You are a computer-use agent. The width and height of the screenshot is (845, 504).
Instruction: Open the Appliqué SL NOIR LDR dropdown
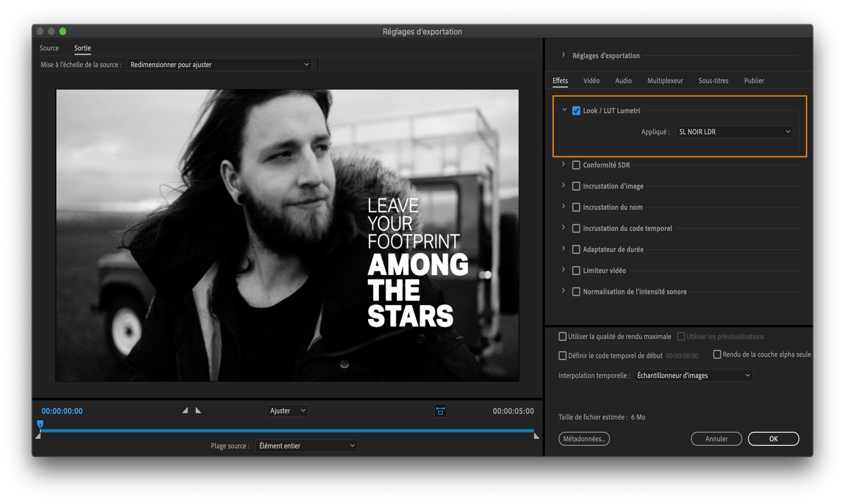click(734, 132)
